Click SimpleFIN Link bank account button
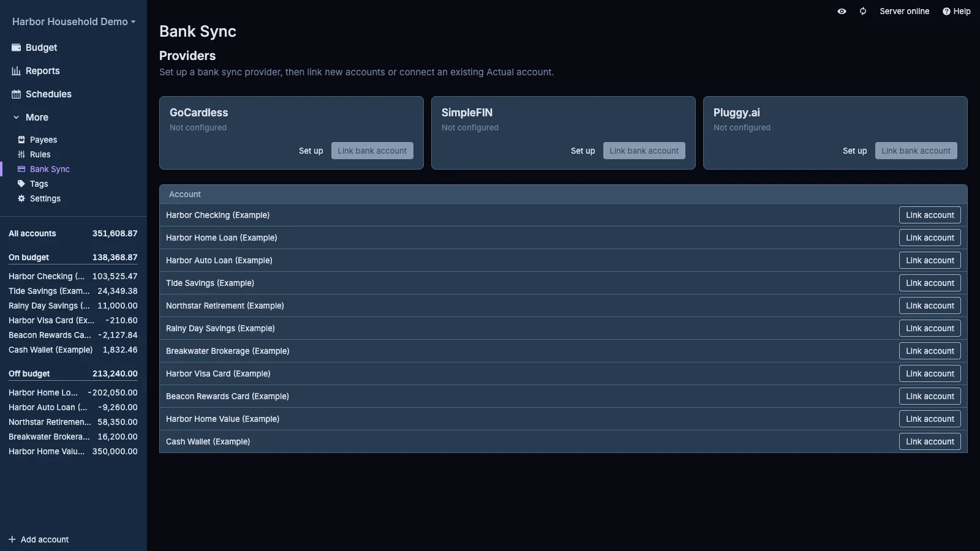This screenshot has height=551, width=980. tap(644, 151)
